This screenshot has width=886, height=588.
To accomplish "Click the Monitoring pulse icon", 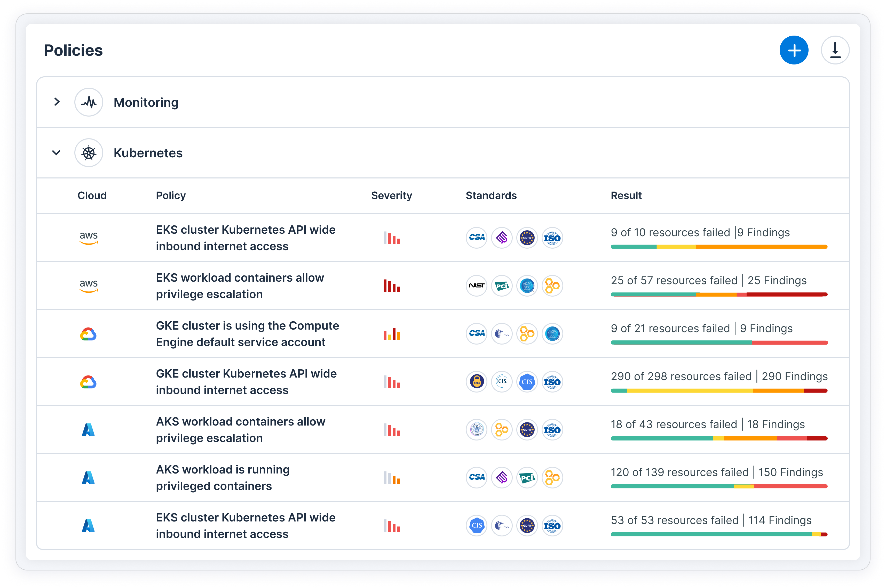I will (x=89, y=102).
